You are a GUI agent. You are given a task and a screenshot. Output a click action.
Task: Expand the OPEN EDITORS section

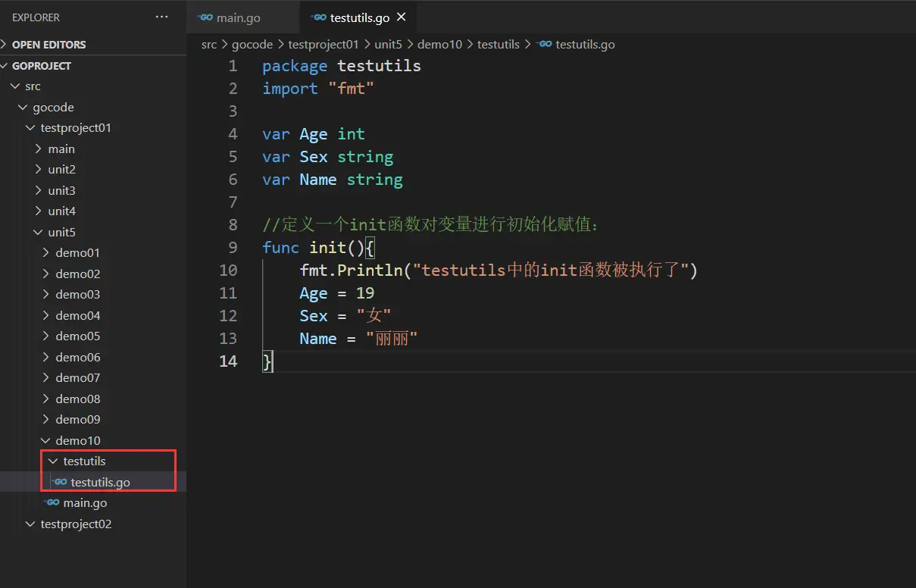(48, 45)
